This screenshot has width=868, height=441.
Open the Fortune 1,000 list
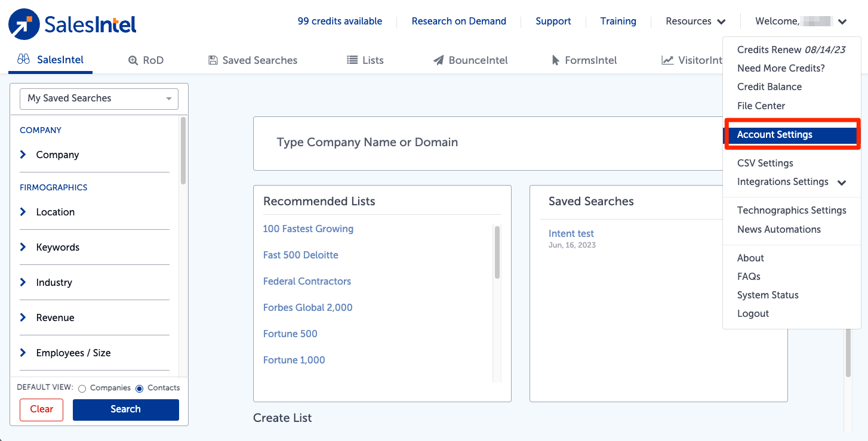click(x=294, y=360)
